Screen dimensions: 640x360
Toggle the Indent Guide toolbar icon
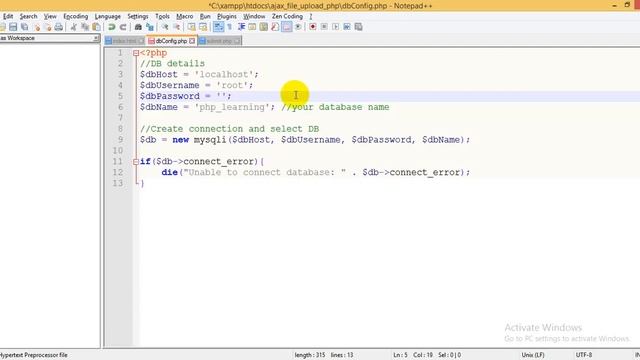[x=241, y=27]
